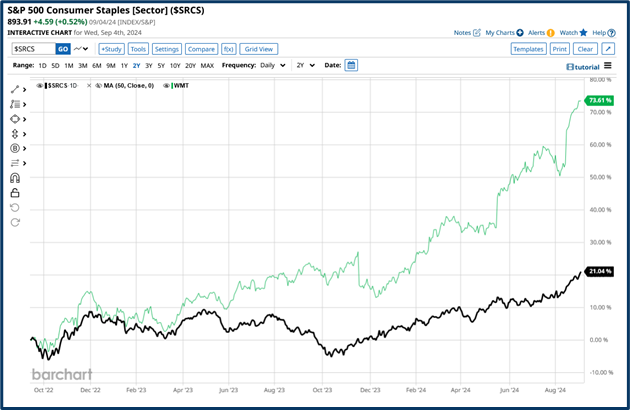The height and width of the screenshot is (410, 630).
Task: Click the expand chart arrow icon
Action: pos(608,48)
